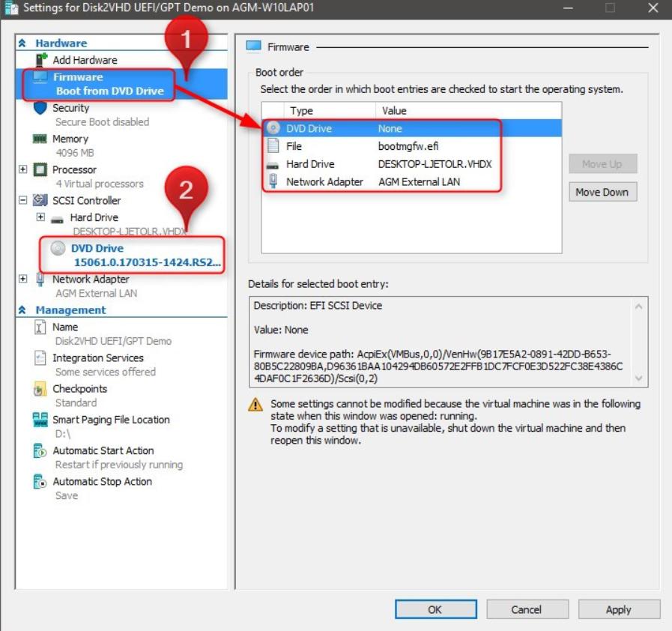The image size is (672, 631).
Task: Click the 'Restart if previously running' text
Action: pos(119,465)
